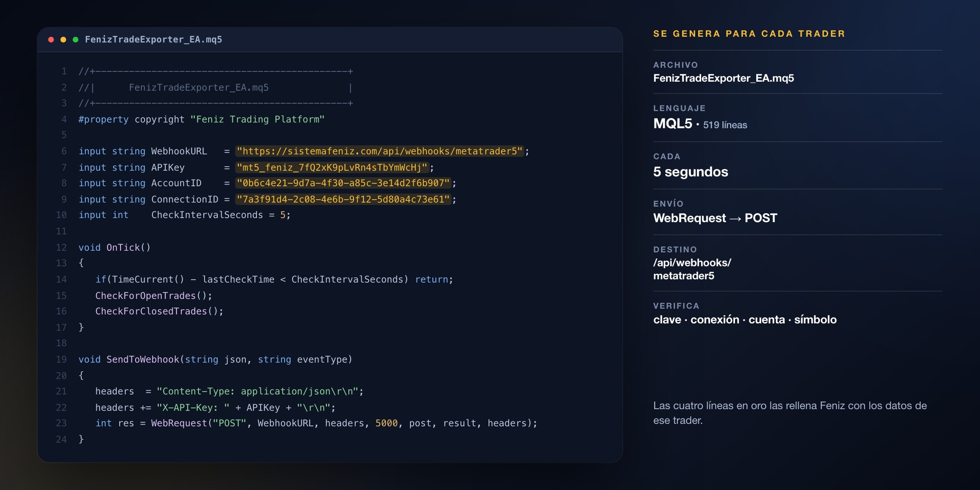Click the Content-Type: application/json header string
The width and height of the screenshot is (980, 490).
[258, 391]
